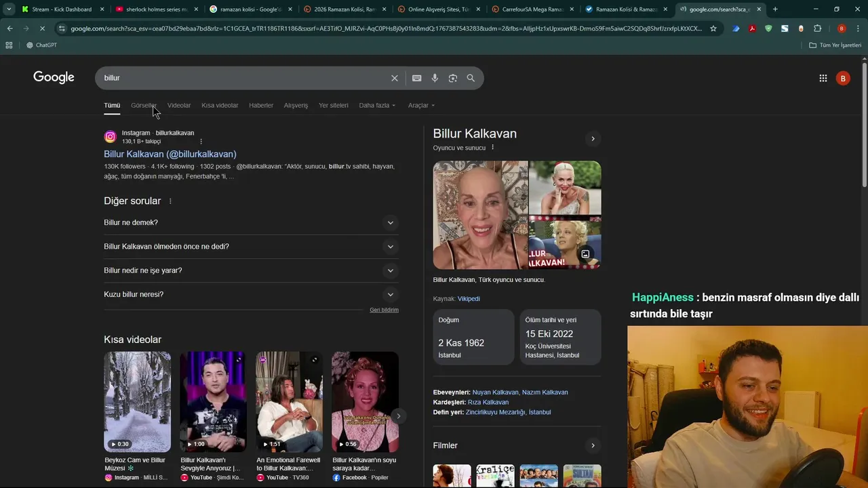Open the Google apps grid

(823, 78)
